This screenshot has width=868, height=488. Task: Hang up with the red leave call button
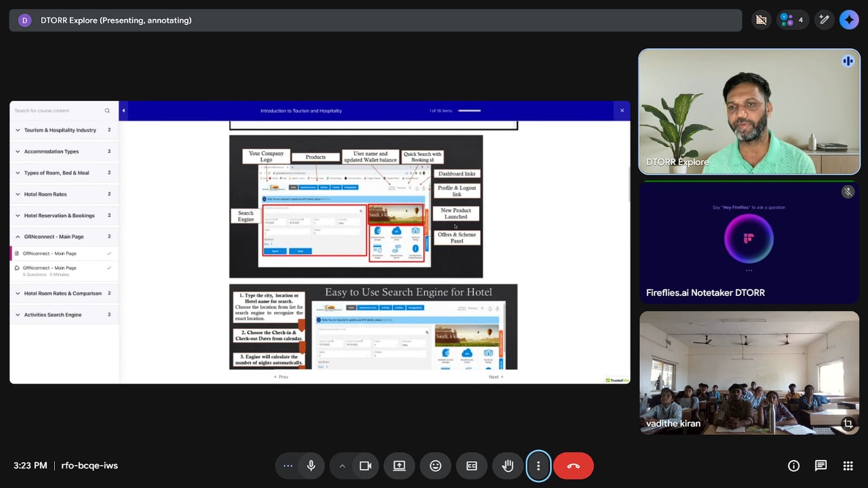tap(573, 466)
